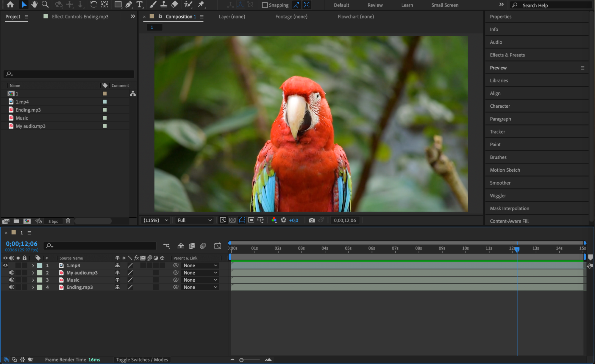Select the Zoom magnifier tool
The width and height of the screenshot is (595, 364).
tap(45, 4)
